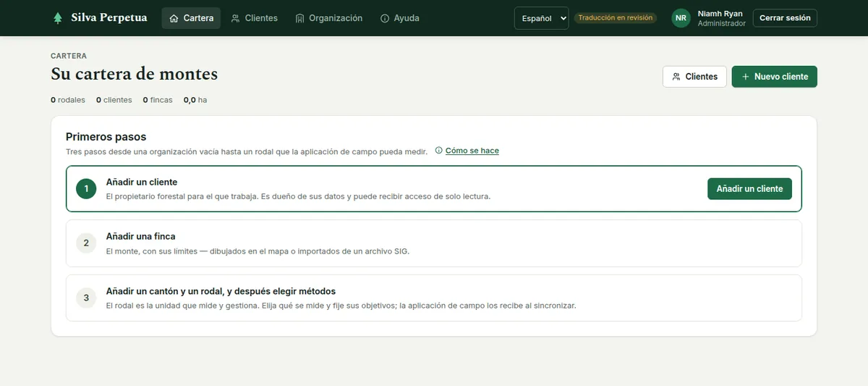Click the 0 fincas statistic

click(x=158, y=100)
